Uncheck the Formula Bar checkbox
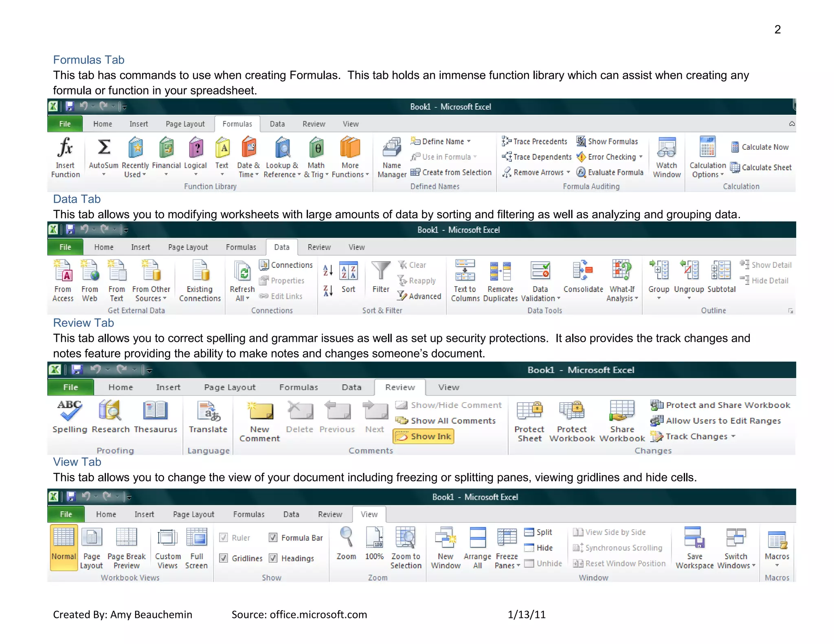 tap(273, 538)
